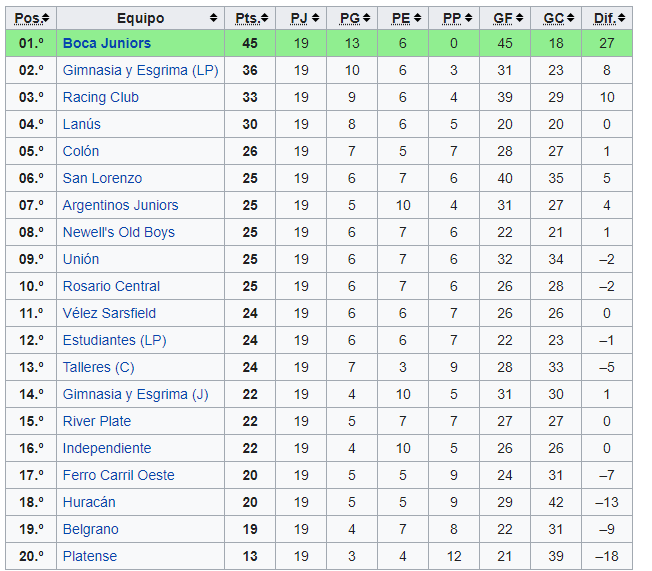Open the Ferro Carril Oeste link
The height and width of the screenshot is (571, 652).
point(119,475)
